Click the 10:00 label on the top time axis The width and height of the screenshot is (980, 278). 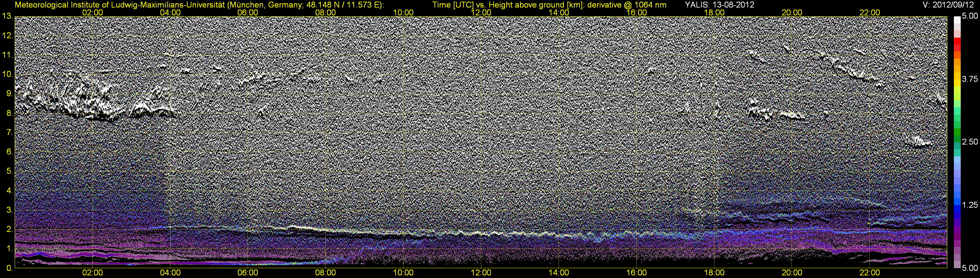403,12
